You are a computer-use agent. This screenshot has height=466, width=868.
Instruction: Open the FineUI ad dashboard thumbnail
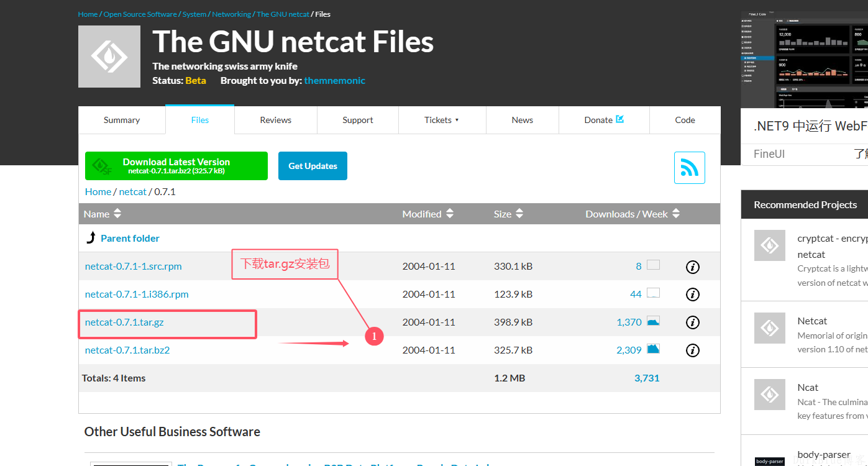[805, 59]
